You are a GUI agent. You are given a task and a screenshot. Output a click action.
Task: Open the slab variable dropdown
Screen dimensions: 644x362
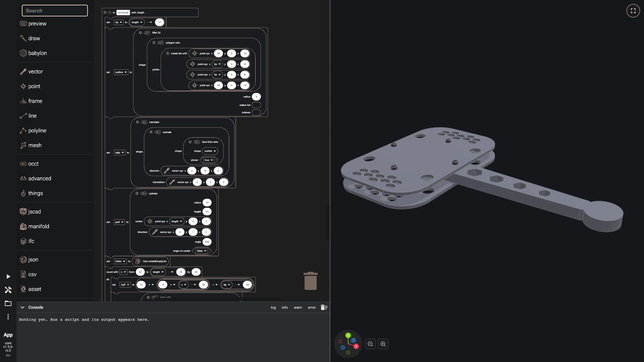(120, 153)
